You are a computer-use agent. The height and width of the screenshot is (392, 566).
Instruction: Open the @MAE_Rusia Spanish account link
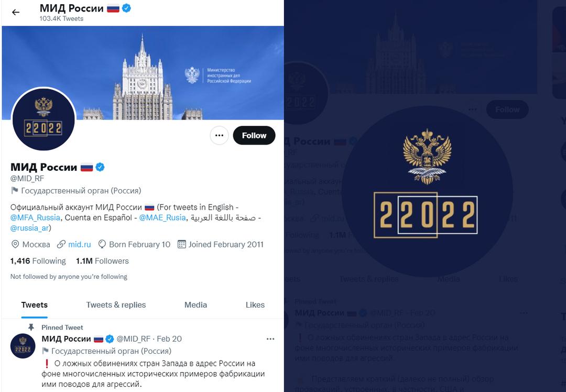(162, 217)
